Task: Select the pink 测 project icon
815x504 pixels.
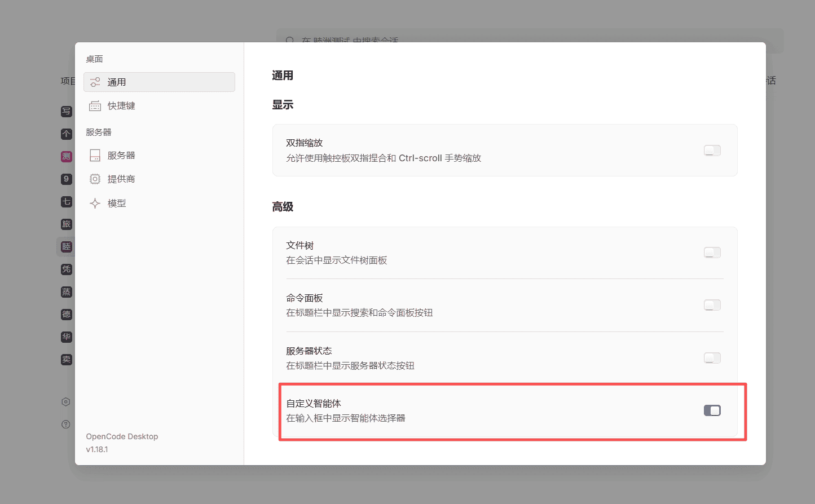Action: [67, 156]
